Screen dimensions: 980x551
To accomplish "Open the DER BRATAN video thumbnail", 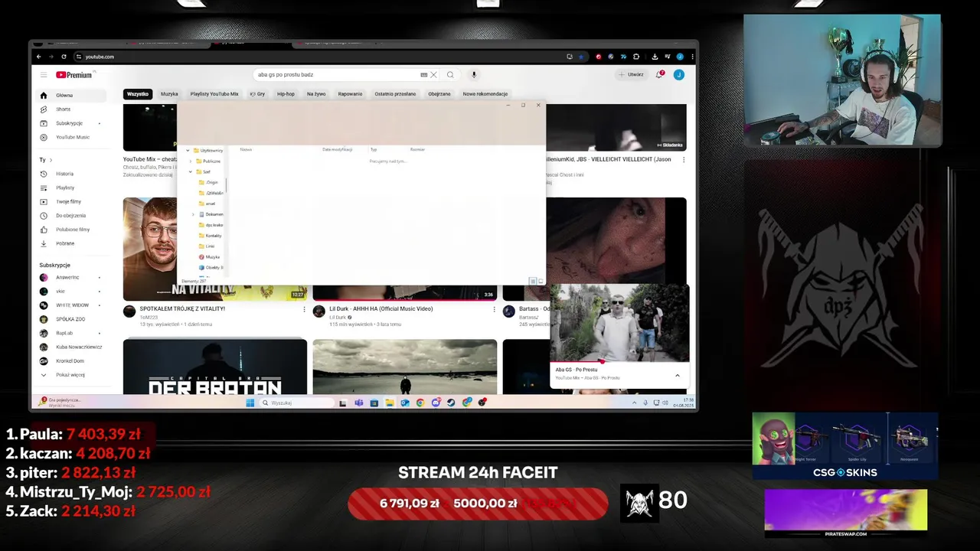I will [215, 367].
